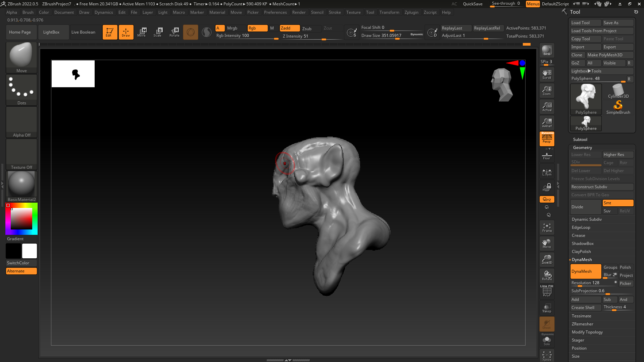Toggle the Zadd sculpt mode
Viewport: 644px width, 362px height.
point(289,28)
